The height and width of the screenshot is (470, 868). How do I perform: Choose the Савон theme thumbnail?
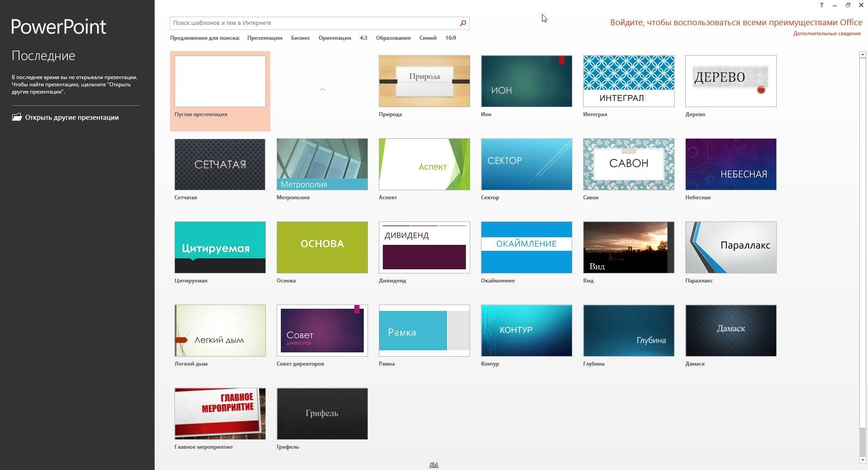(629, 164)
